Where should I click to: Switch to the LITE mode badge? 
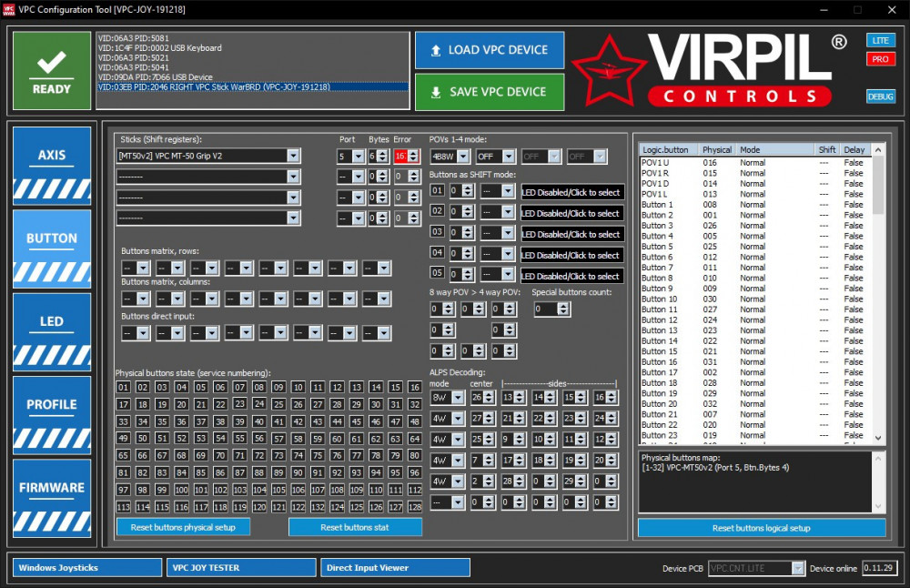(880, 41)
